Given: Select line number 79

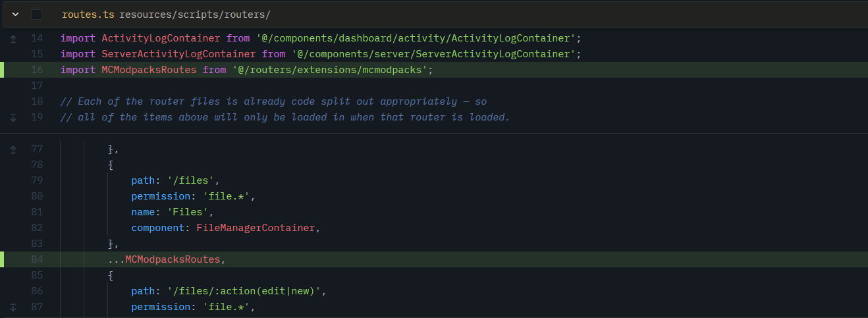Looking at the screenshot, I should (x=37, y=180).
